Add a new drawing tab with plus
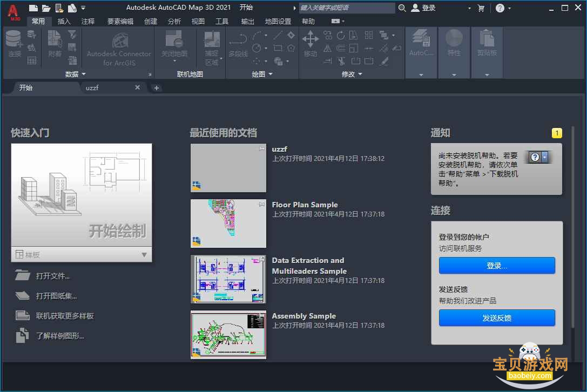This screenshot has width=587, height=392. point(157,88)
